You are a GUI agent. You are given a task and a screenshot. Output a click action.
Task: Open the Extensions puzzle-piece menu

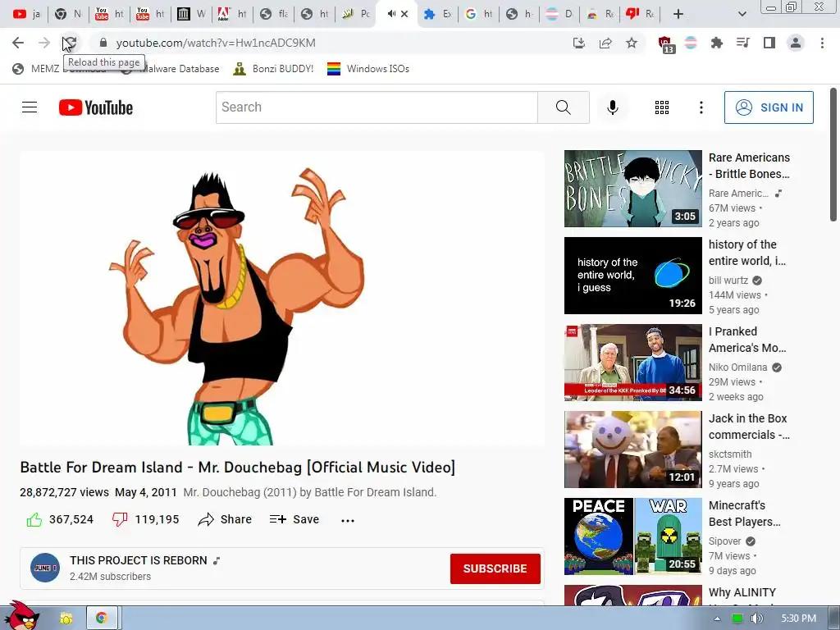tap(717, 43)
